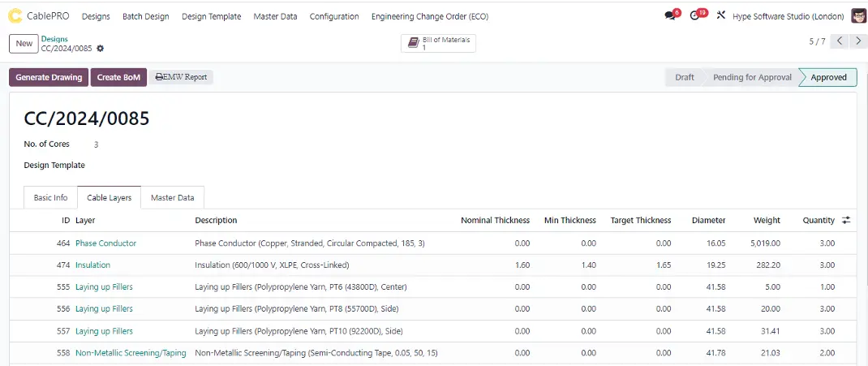Viewport: 868px width, 366px height.
Task: Click the Layer column header
Action: 85,221
